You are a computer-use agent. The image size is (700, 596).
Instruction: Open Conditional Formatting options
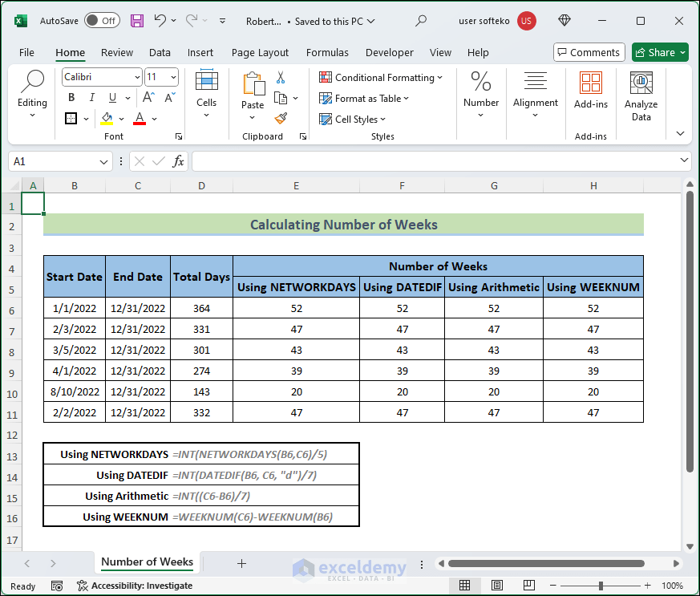(x=381, y=76)
